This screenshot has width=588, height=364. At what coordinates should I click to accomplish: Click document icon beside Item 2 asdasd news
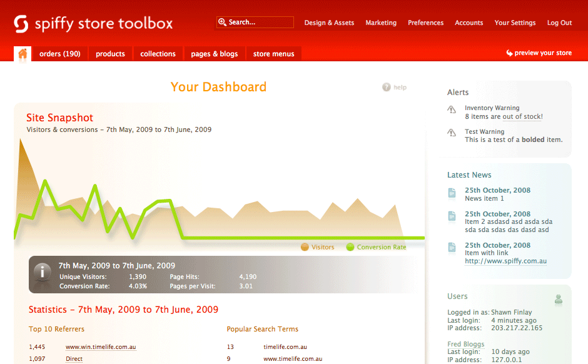click(452, 216)
